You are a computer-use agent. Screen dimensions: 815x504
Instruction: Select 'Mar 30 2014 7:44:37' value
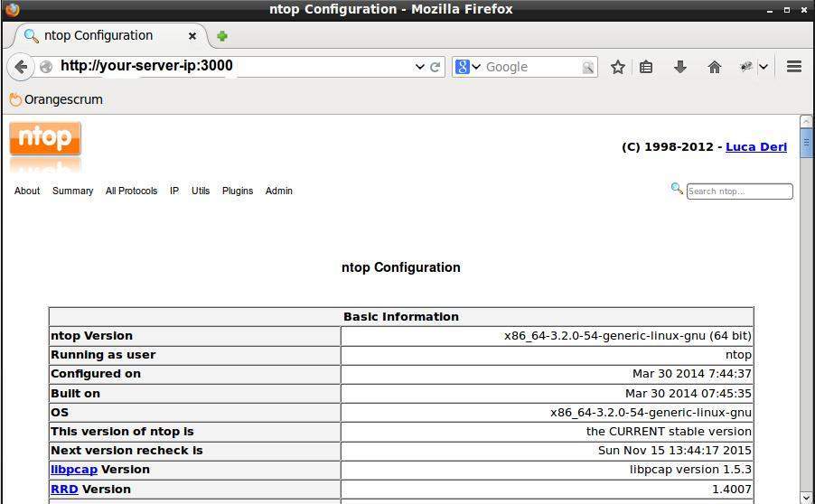tap(692, 374)
